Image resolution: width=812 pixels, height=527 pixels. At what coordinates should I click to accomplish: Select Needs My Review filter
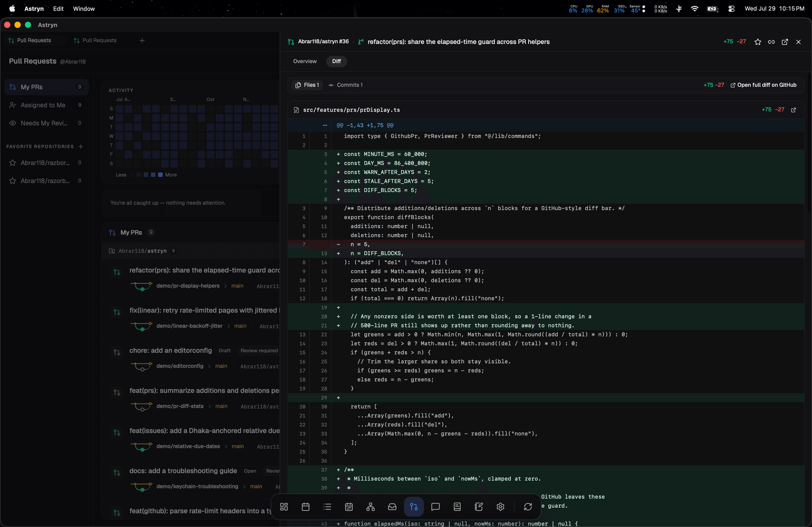tap(47, 123)
